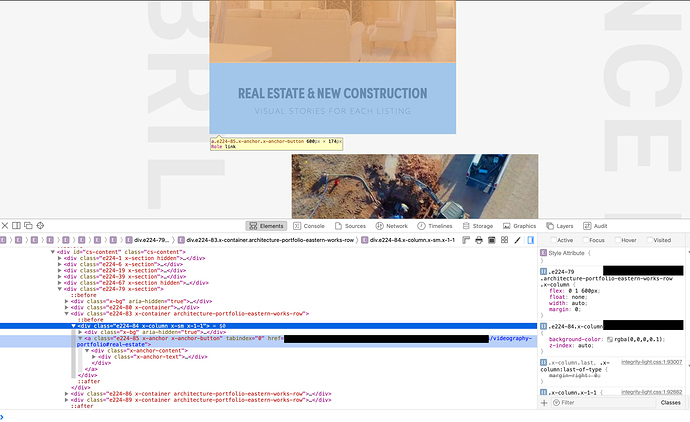Click the Style Attribute E icon

click(543, 253)
